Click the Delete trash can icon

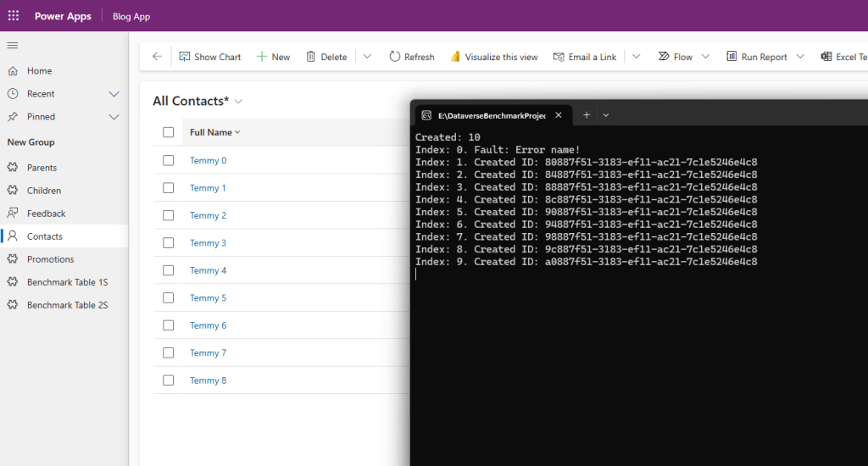click(310, 57)
